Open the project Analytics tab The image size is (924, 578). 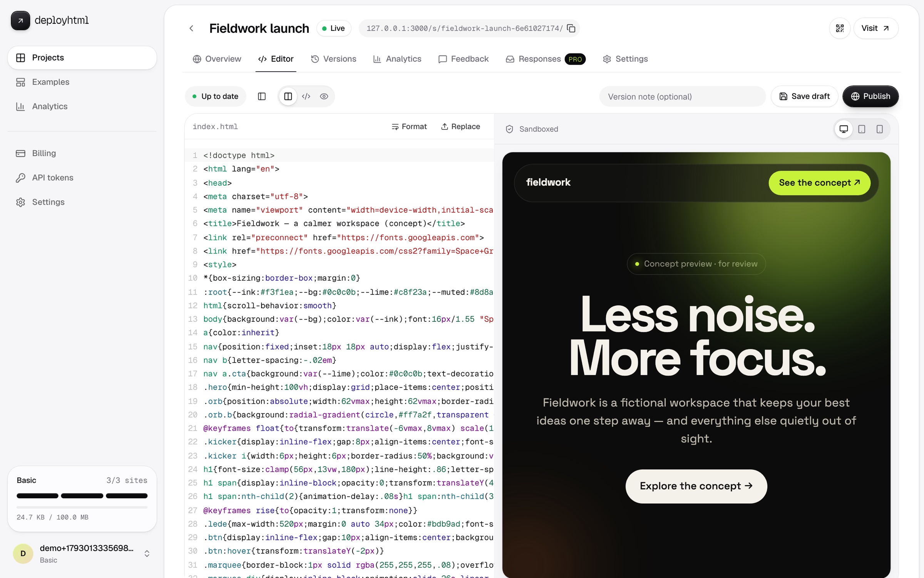397,59
